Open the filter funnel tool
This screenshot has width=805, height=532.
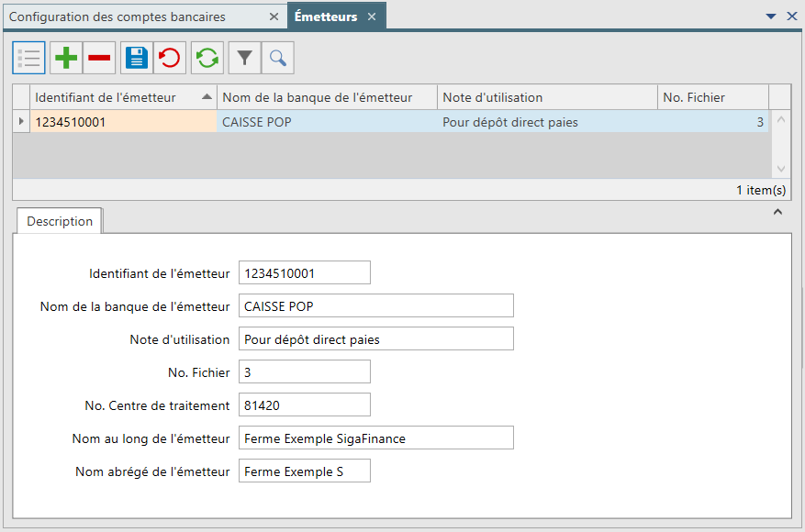[245, 58]
